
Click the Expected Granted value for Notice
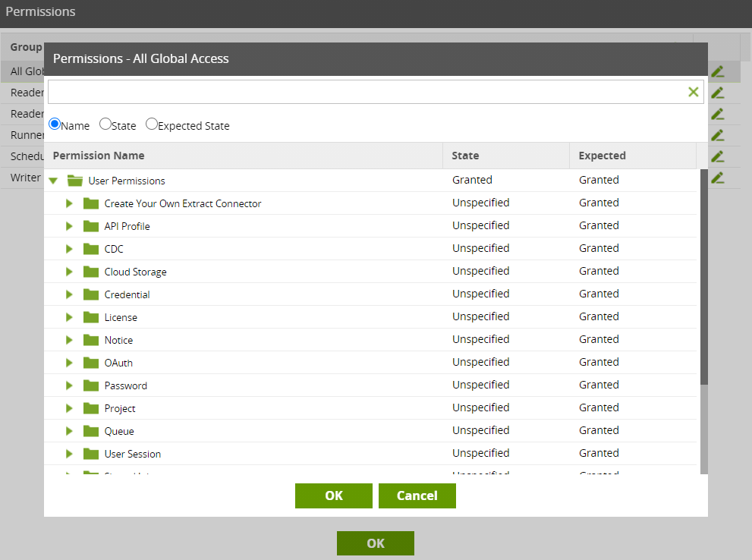(x=599, y=339)
